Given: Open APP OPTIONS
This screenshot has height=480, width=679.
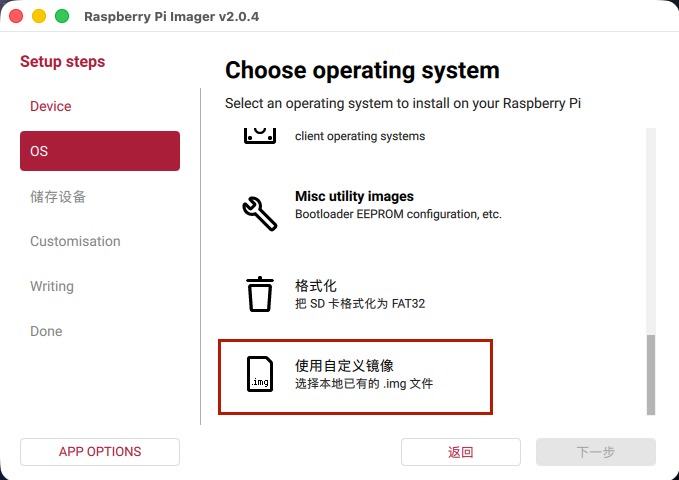Looking at the screenshot, I should click(x=100, y=451).
